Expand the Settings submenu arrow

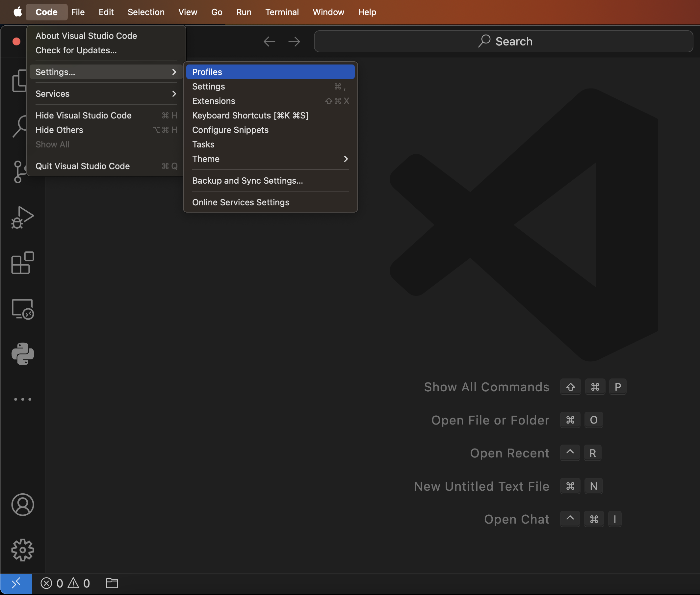pyautogui.click(x=174, y=72)
